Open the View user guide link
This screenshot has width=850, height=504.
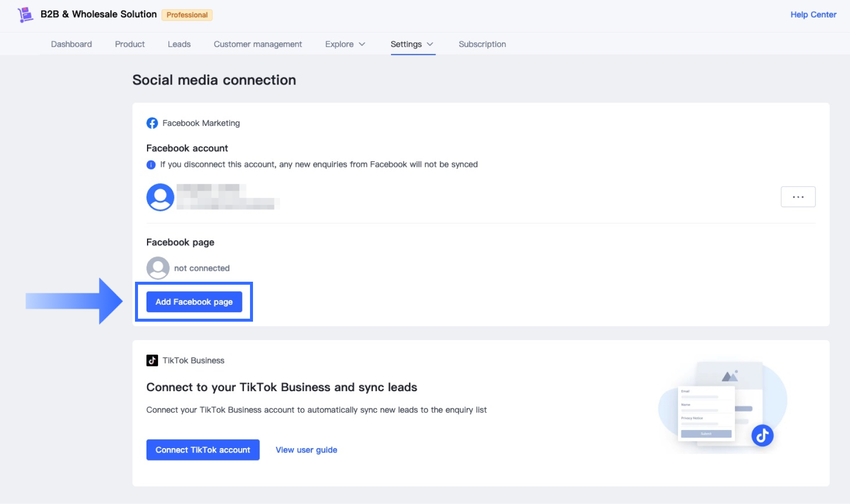point(306,450)
